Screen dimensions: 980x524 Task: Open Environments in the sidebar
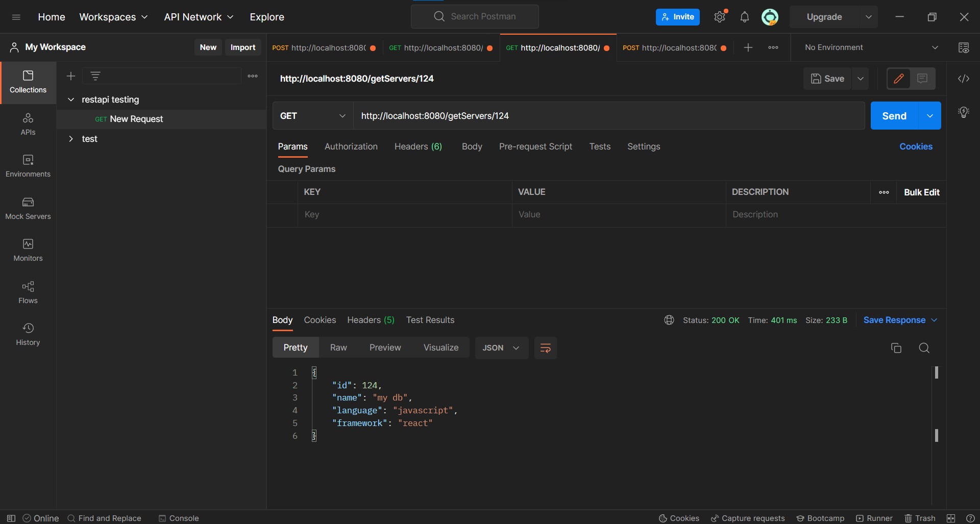pos(28,167)
